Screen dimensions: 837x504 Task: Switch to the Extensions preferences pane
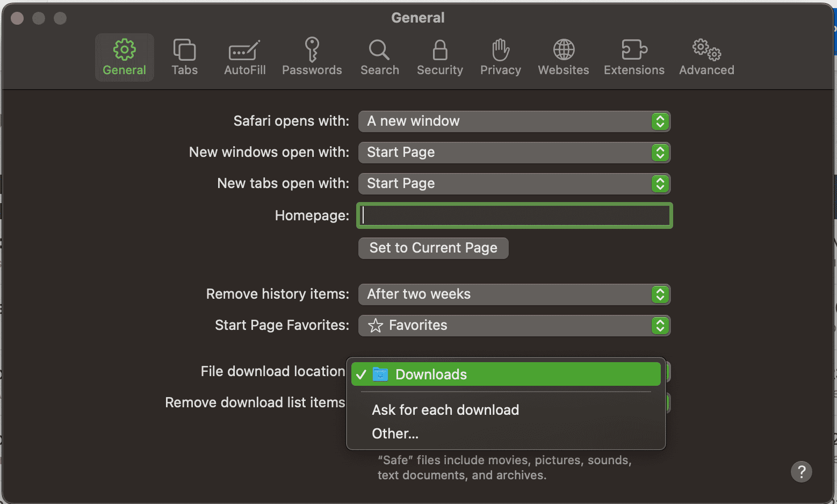tap(634, 57)
